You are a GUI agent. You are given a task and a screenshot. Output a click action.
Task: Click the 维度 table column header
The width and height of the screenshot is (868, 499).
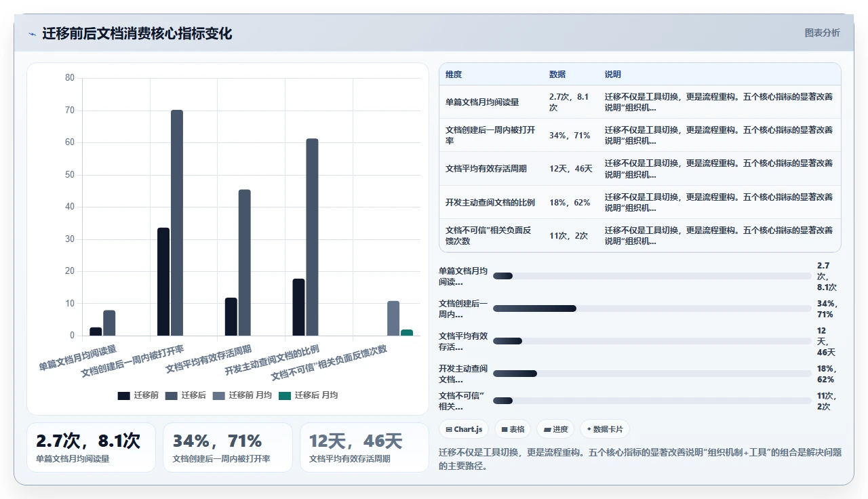pyautogui.click(x=454, y=75)
